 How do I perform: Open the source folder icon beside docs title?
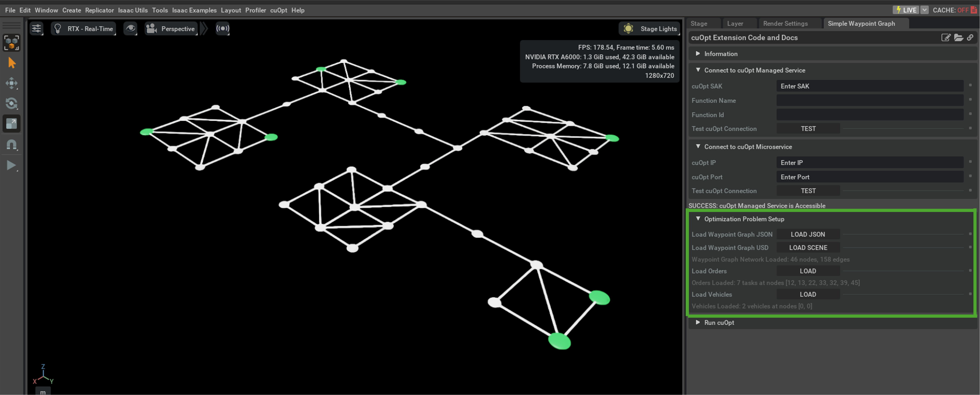point(958,37)
